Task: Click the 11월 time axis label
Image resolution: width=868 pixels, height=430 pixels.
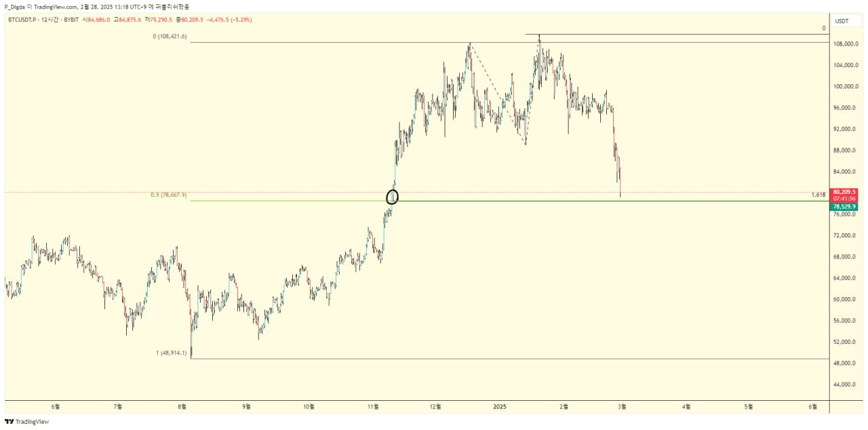Action: 373,407
